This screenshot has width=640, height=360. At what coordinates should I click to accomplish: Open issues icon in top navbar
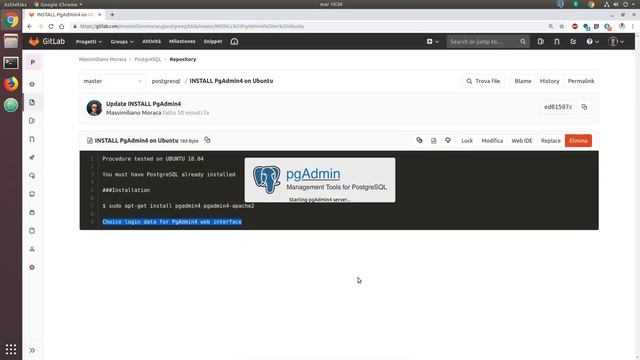[x=541, y=41]
